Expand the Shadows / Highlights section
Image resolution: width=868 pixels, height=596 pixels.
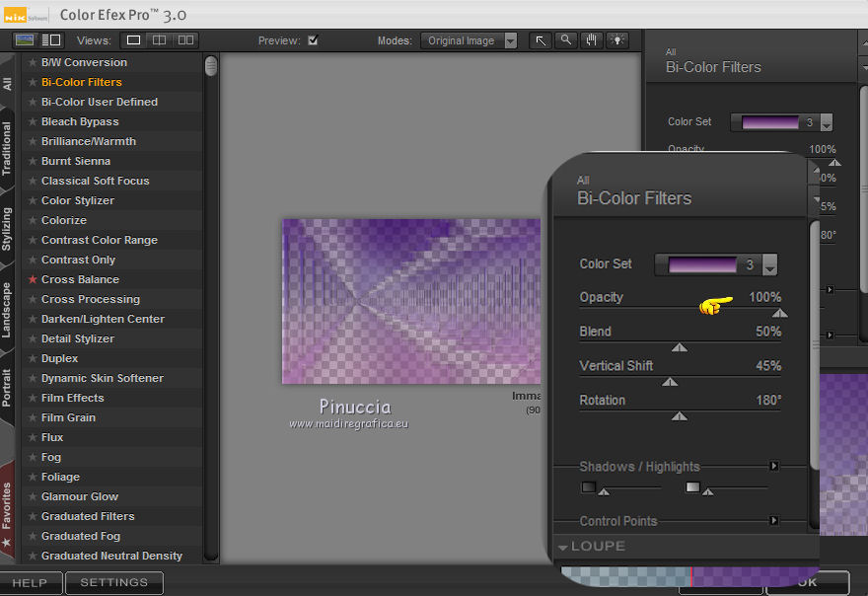click(x=774, y=466)
